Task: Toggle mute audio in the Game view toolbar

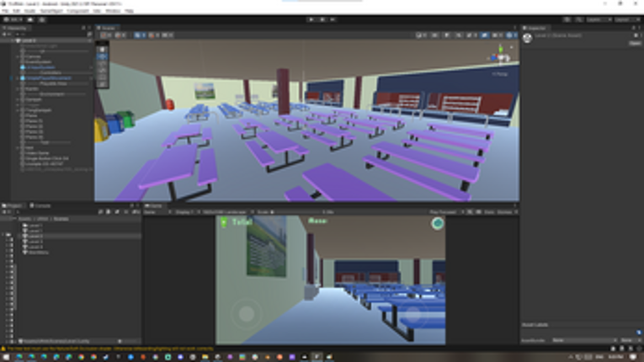Action: (x=471, y=212)
